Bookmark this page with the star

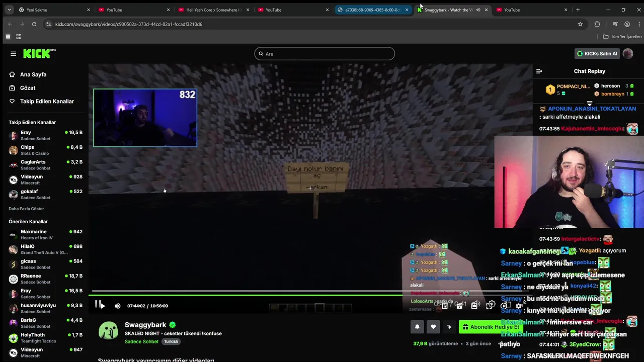pyautogui.click(x=580, y=24)
